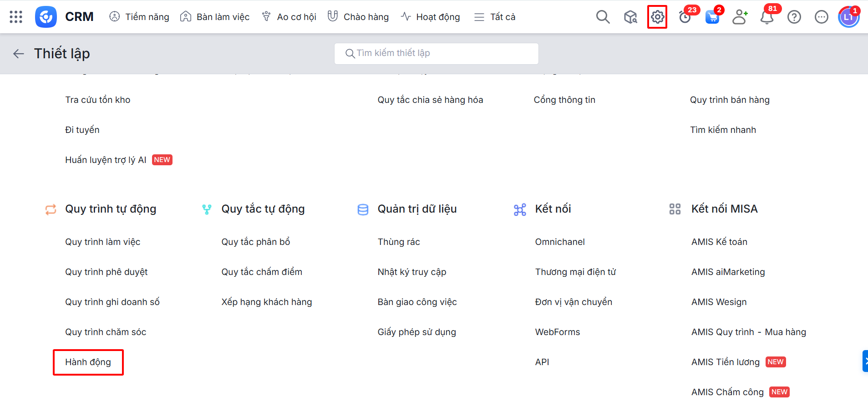The height and width of the screenshot is (407, 868).
Task: Open the user avatar menu
Action: point(848,17)
